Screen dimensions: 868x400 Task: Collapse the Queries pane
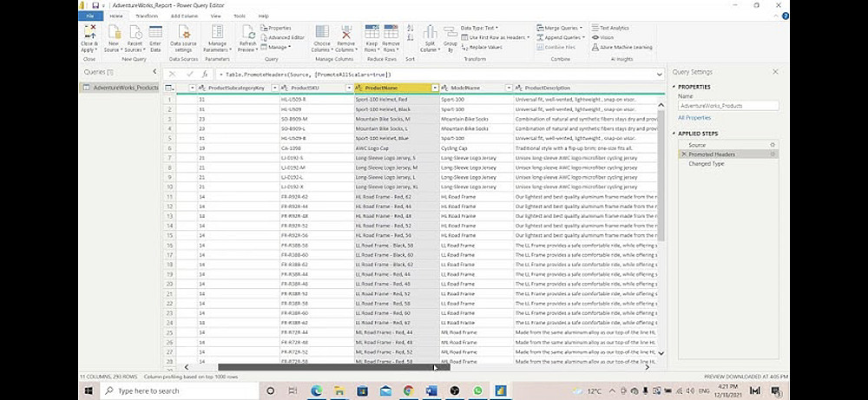click(x=155, y=71)
